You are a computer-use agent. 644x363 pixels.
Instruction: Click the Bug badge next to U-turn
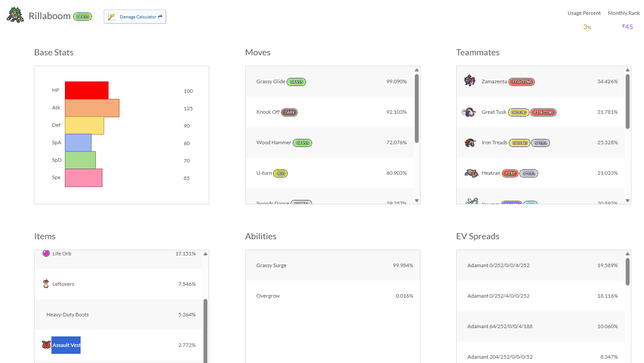click(x=281, y=173)
